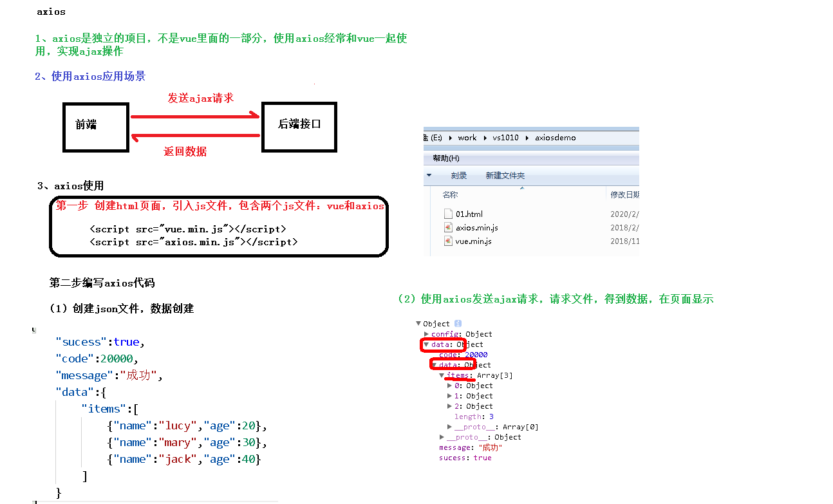The height and width of the screenshot is (504, 833).
Task: Expand the 2: Object array entry
Action: (450, 406)
